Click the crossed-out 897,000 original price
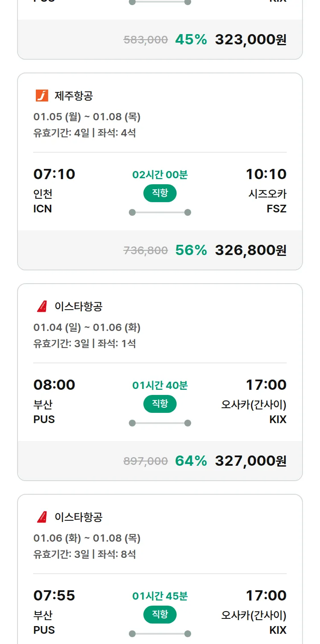This screenshot has width=320, height=644. coord(145,461)
